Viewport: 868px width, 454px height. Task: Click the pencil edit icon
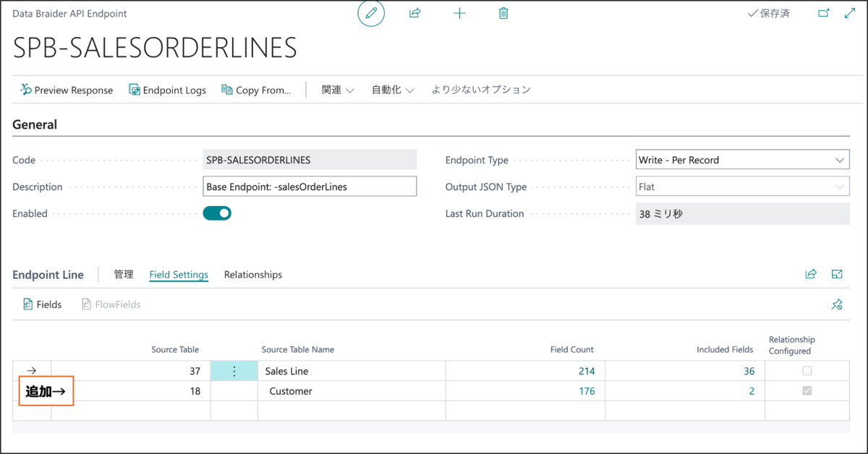(x=371, y=14)
